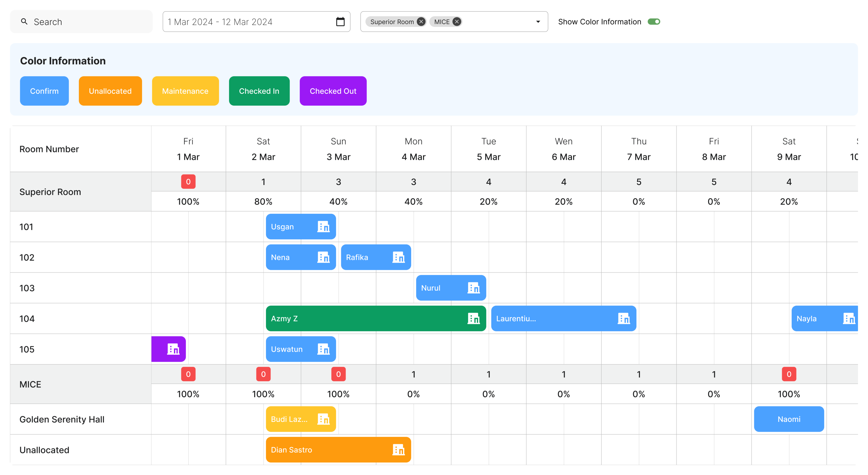This screenshot has height=475, width=868.
Task: Click the calendar icon in date range field
Action: click(x=340, y=22)
